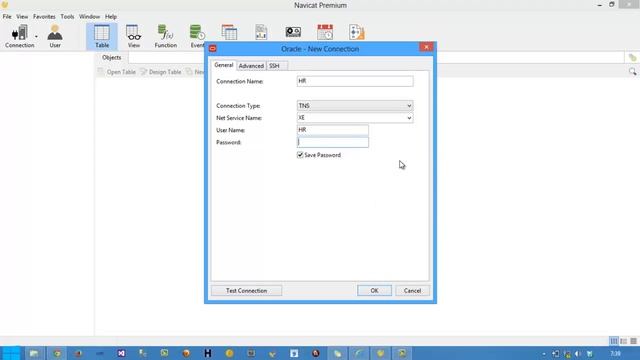Click the Function toolbar icon
The image size is (640, 360).
tap(165, 36)
